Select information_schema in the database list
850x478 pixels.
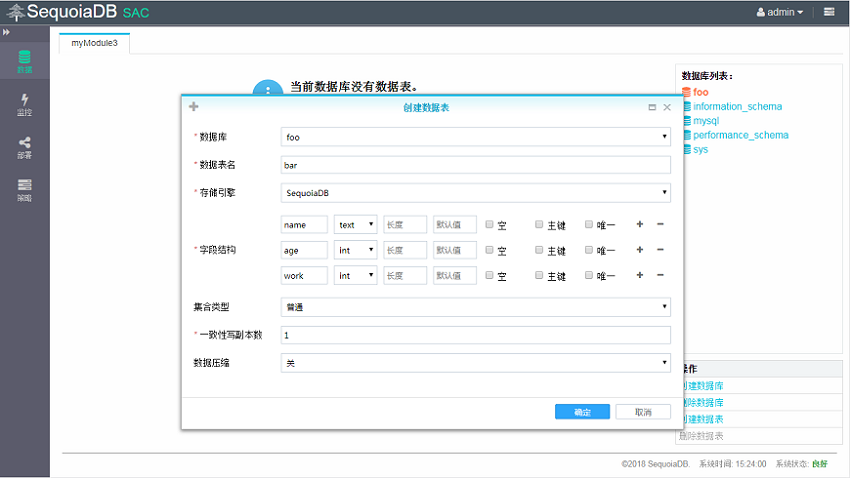737,106
